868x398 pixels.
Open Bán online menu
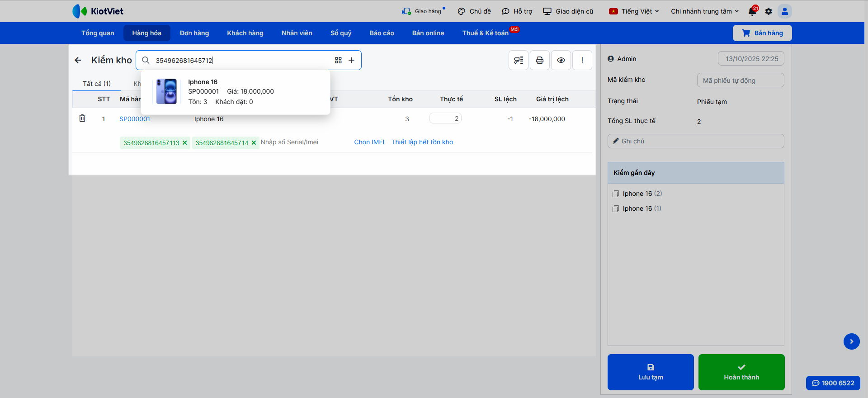(428, 33)
